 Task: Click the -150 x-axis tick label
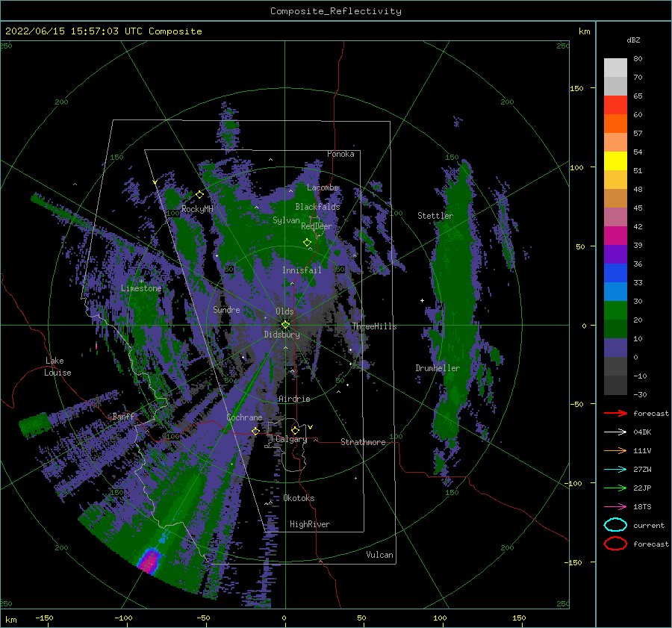click(44, 618)
